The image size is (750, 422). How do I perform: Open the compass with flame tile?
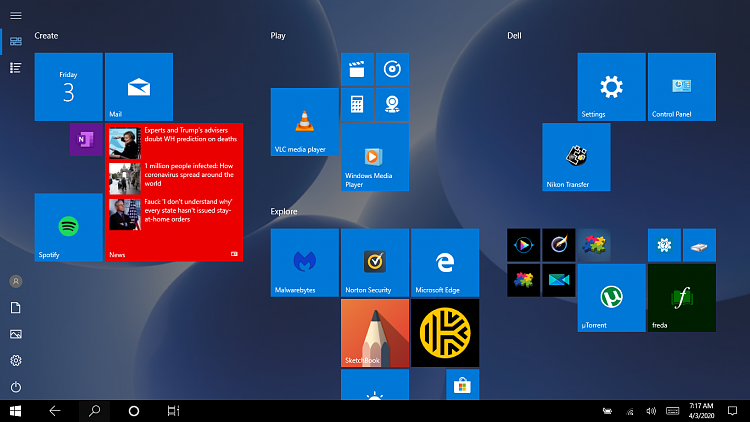coord(559,245)
